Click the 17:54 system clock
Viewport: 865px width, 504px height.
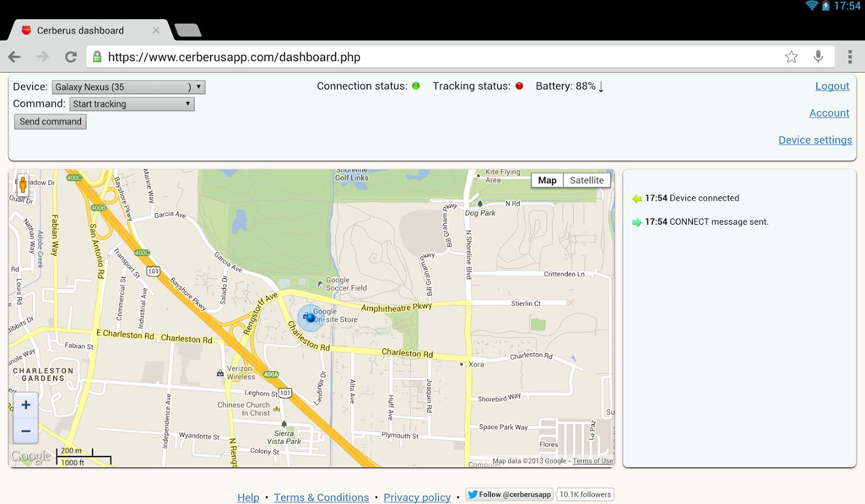pyautogui.click(x=848, y=6)
